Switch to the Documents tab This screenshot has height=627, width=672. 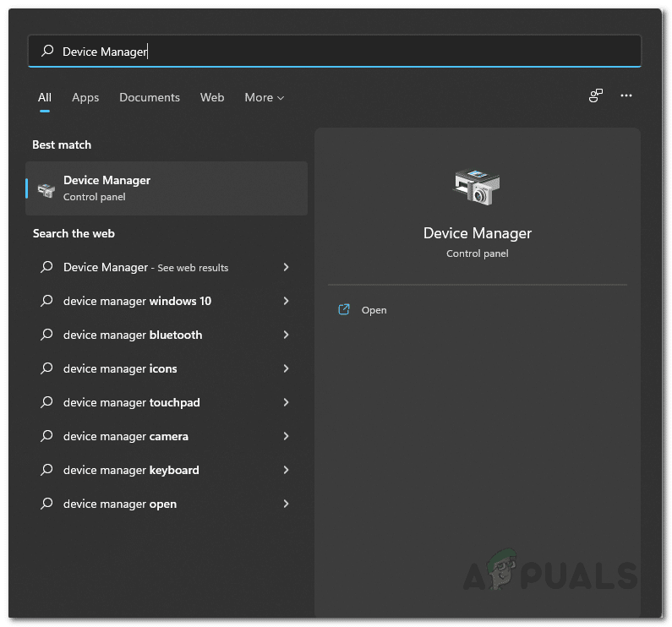150,98
